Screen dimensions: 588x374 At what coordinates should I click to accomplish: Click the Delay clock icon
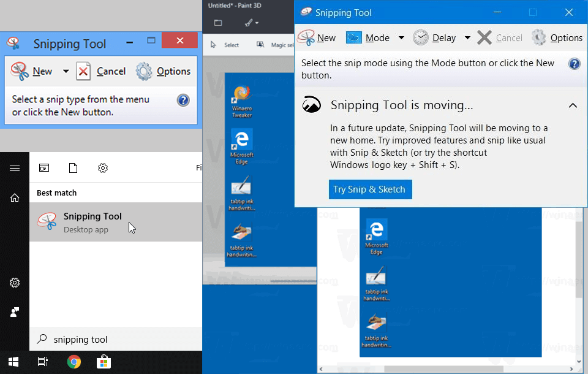[x=420, y=37]
